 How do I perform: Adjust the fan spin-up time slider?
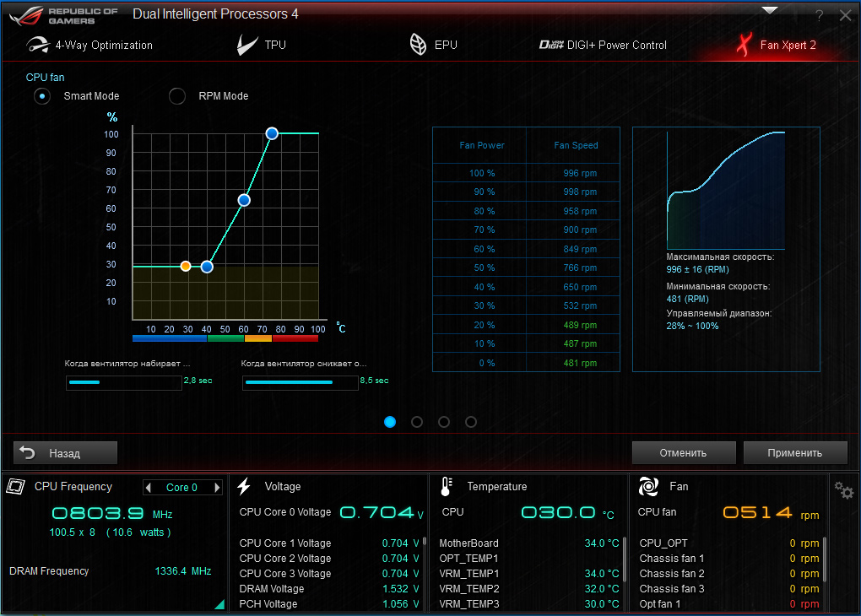pyautogui.click(x=123, y=382)
